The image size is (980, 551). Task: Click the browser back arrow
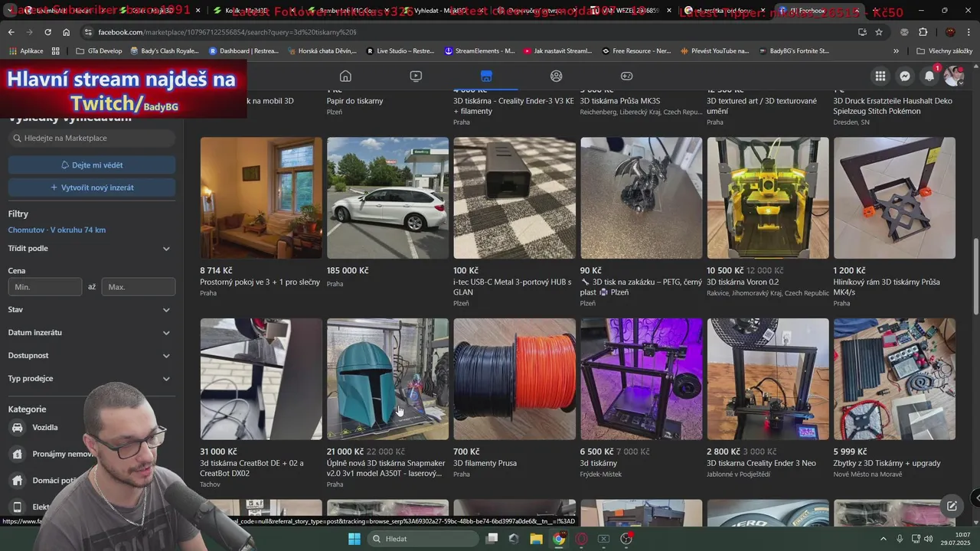coord(11,32)
